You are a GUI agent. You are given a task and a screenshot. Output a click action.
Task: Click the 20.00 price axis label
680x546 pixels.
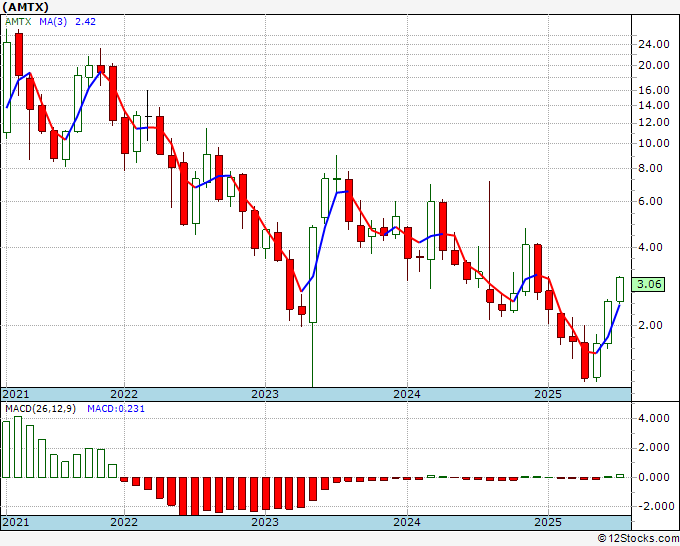[x=654, y=65]
